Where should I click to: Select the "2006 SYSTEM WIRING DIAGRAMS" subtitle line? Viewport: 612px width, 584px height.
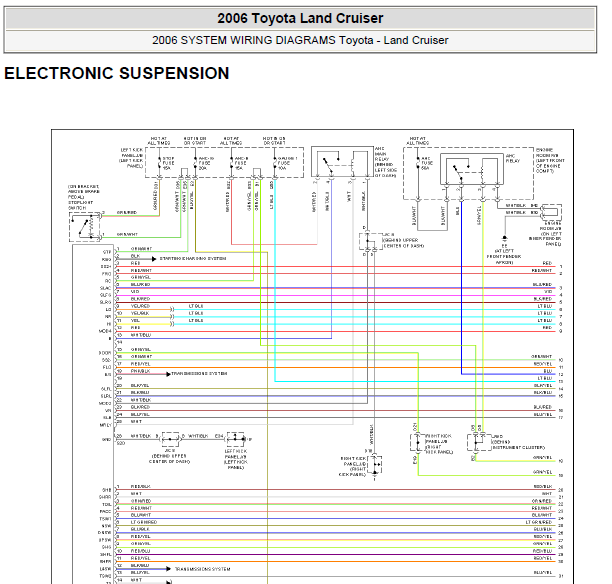(x=300, y=40)
